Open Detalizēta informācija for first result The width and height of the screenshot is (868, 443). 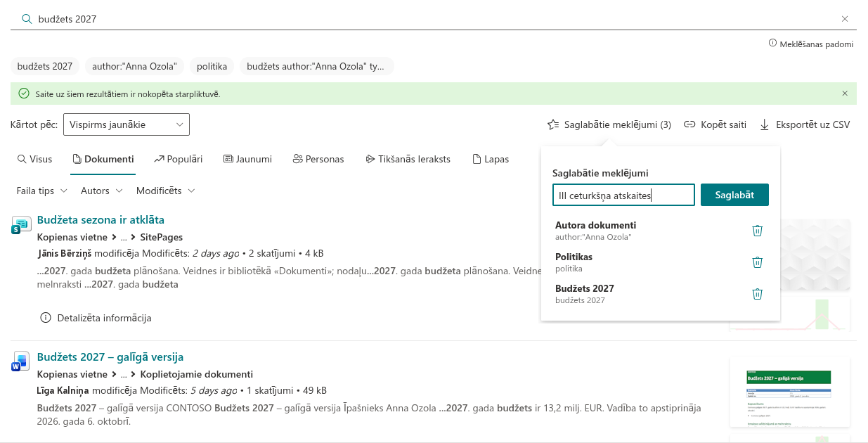96,318
